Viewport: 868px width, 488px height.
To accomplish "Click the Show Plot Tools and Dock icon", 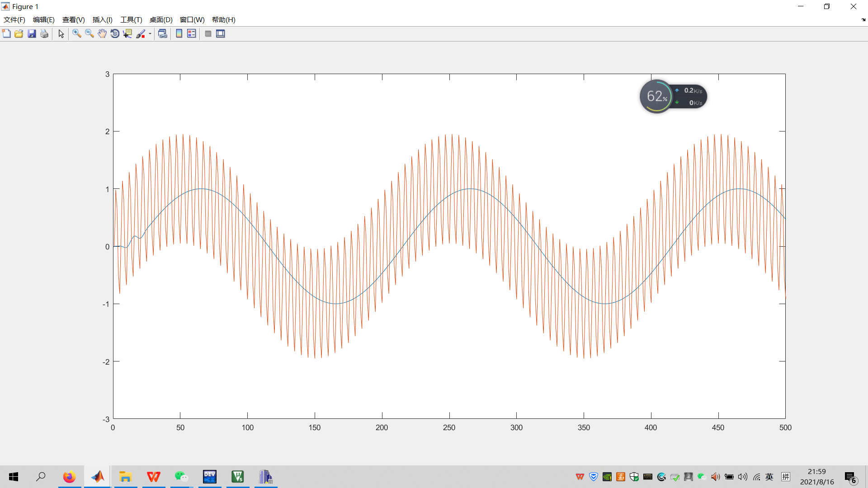I will (x=221, y=34).
